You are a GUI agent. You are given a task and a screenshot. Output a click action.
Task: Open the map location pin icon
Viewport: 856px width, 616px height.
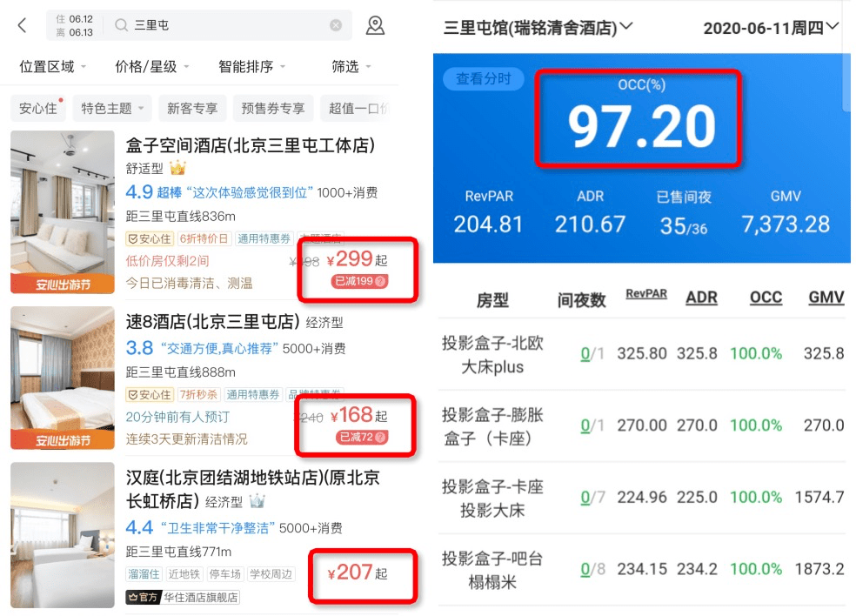click(x=375, y=25)
